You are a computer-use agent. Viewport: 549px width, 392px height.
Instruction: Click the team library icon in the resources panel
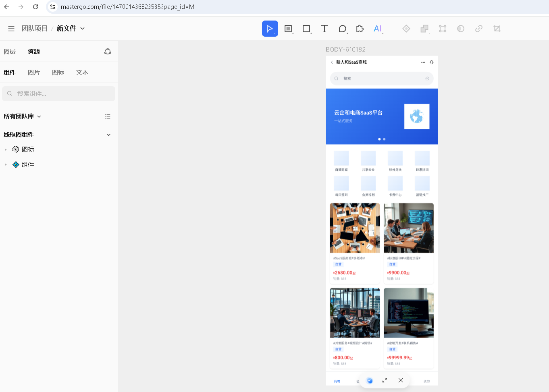click(x=108, y=51)
